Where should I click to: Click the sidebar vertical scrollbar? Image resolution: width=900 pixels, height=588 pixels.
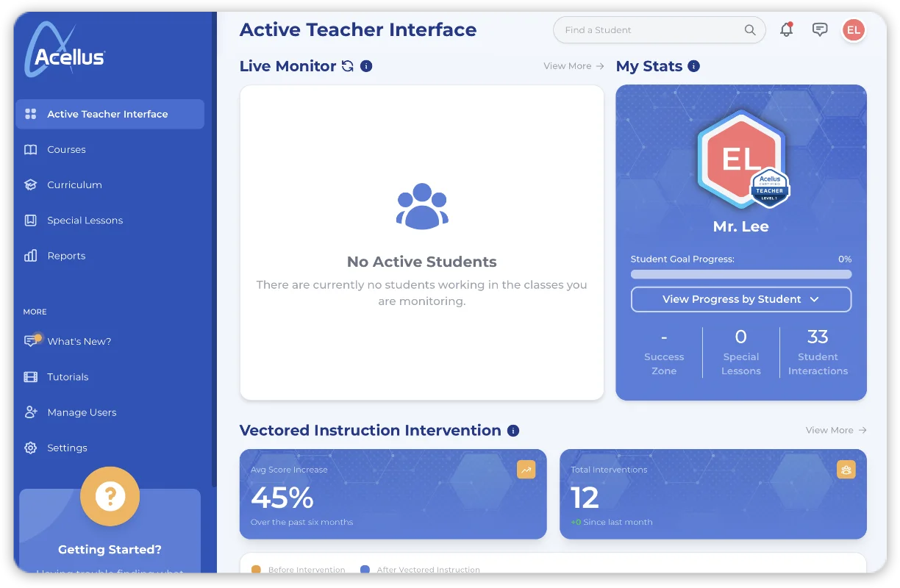[214, 250]
